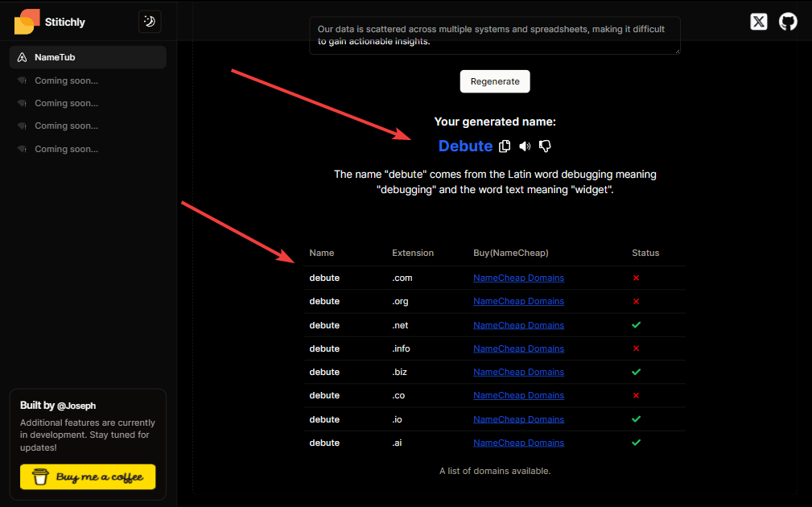This screenshot has width=812, height=507.
Task: Click the red X status for .org
Action: coord(636,302)
